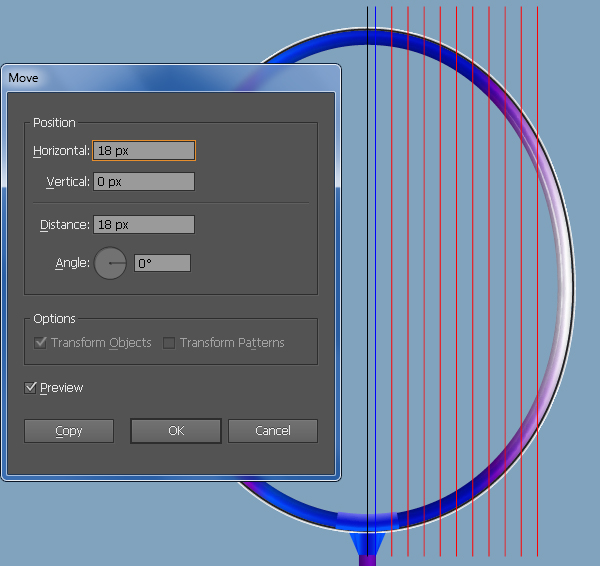
Task: Click the Distance input field
Action: [x=144, y=225]
